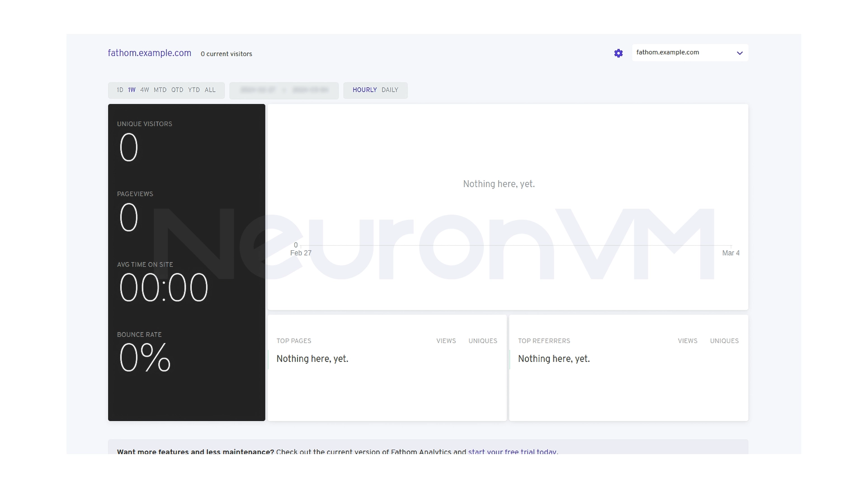
Task: Click the fathom.example.com dashboard title
Action: (149, 53)
